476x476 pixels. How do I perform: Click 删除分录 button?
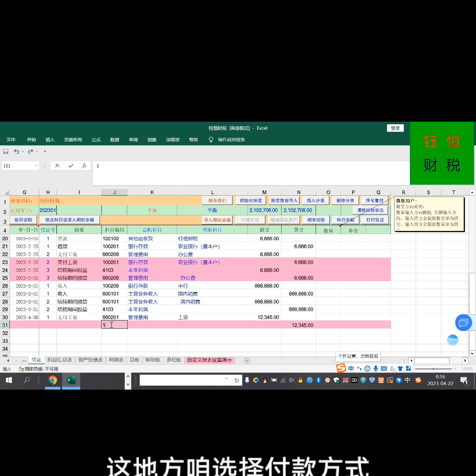pos(345,201)
